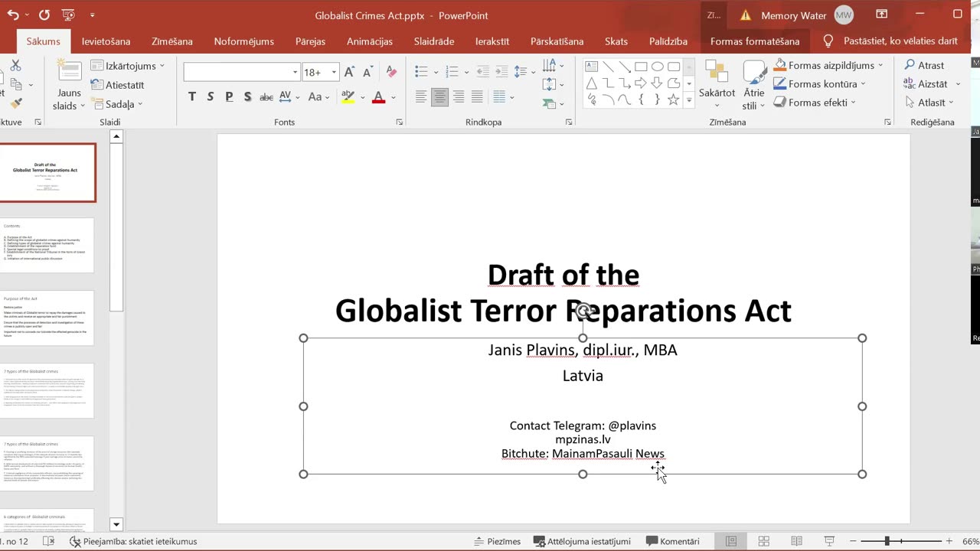Adjust the zoom slider in status bar
Screen dimensions: 980x551
[x=887, y=541]
